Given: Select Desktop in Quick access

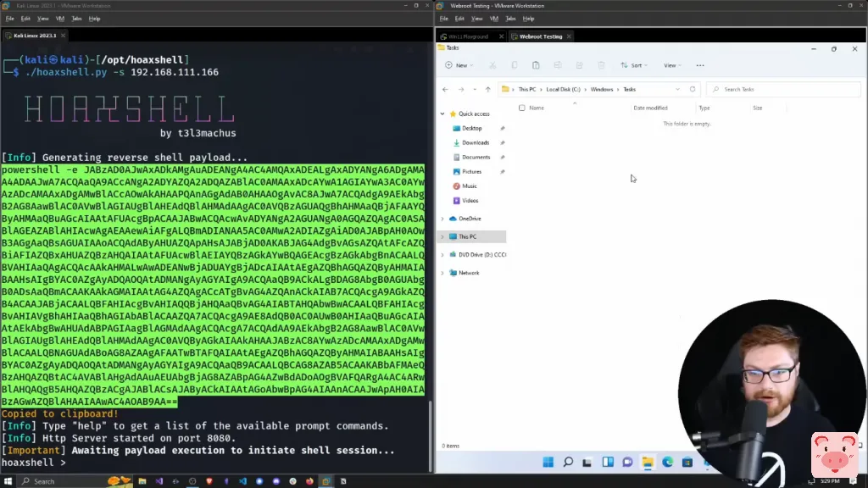Looking at the screenshot, I should point(471,129).
